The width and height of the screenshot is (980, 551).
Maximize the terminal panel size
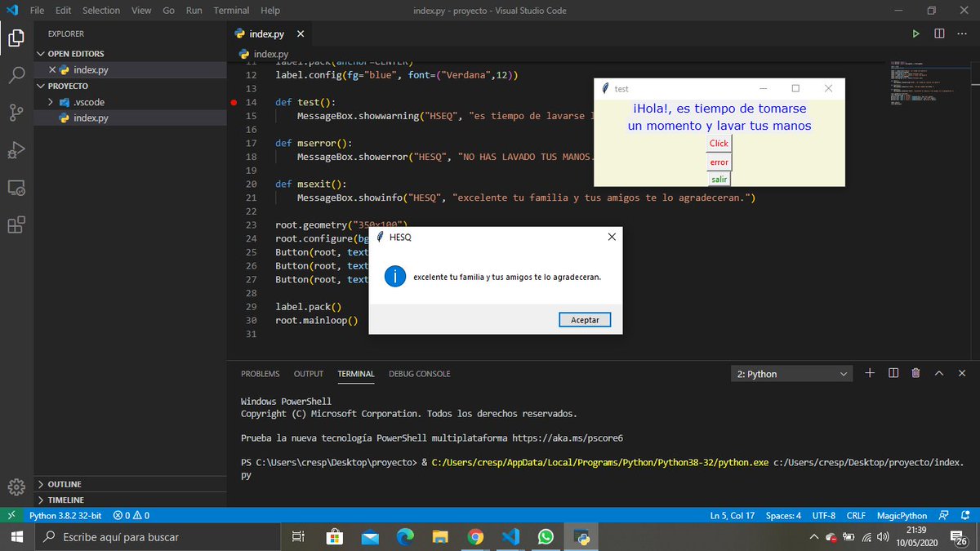tap(939, 373)
